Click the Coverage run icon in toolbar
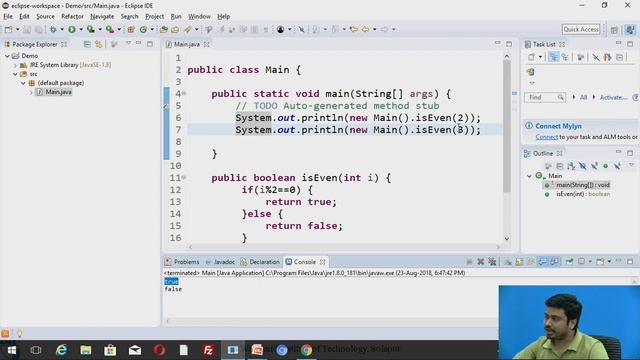Viewport: 640px width, 360px height. tap(91, 29)
